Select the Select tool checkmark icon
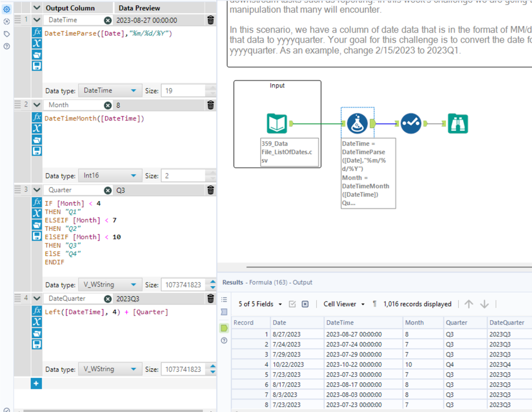532x412 pixels. click(x=411, y=124)
